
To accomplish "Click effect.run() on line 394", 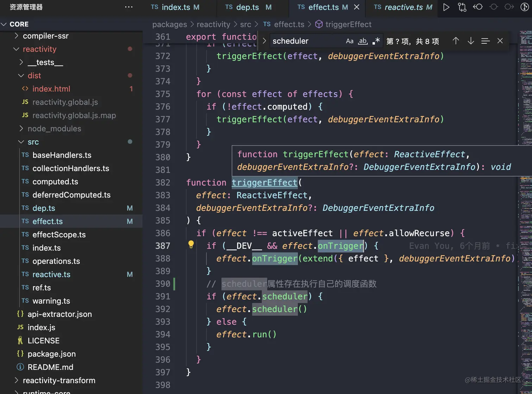I will click(x=246, y=334).
